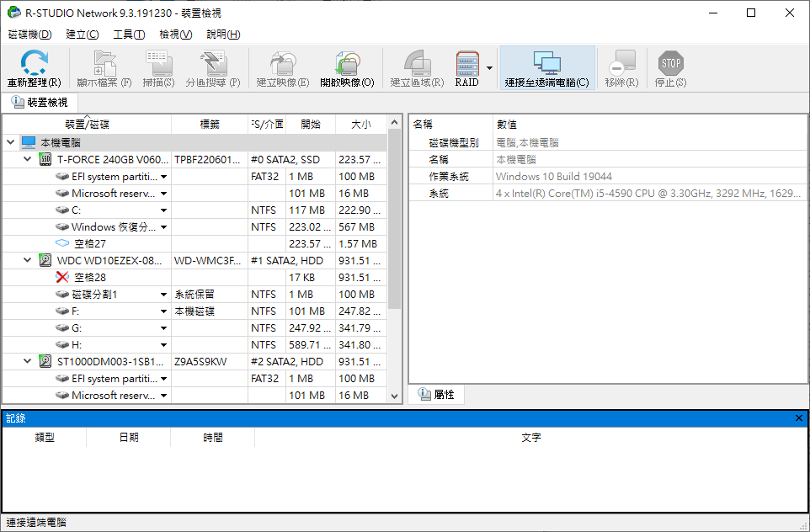Click the C: partition drive icon
This screenshot has height=532, width=810.
[62, 210]
